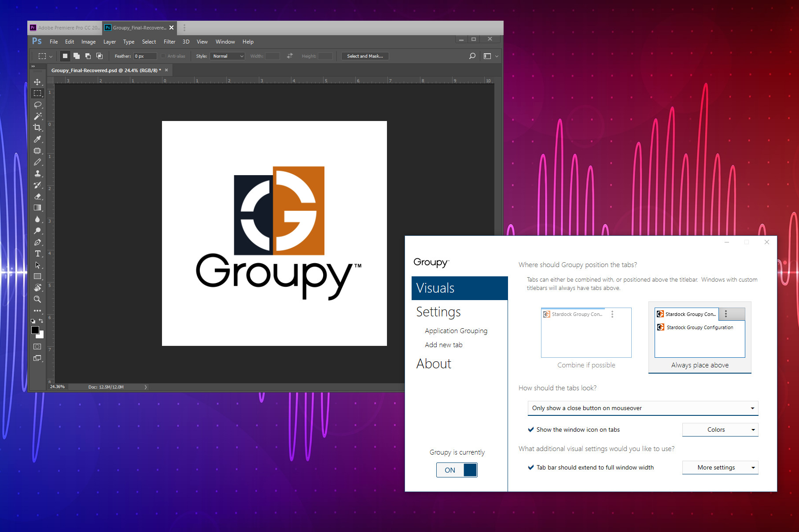Select the Move tool in Photoshop
This screenshot has width=799, height=532.
tap(37, 82)
